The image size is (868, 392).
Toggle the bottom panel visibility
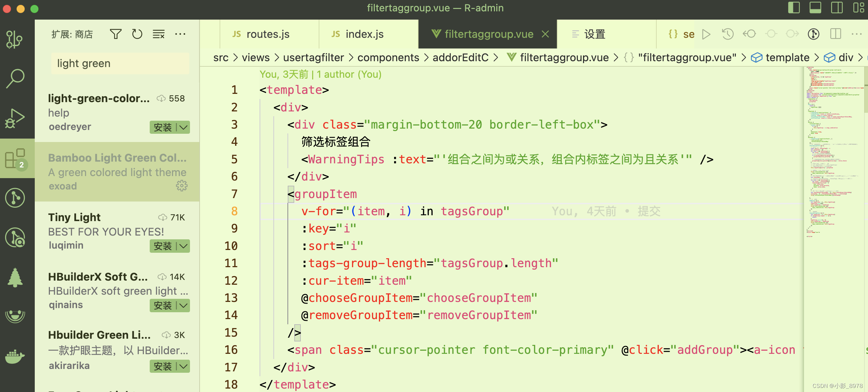coord(815,8)
